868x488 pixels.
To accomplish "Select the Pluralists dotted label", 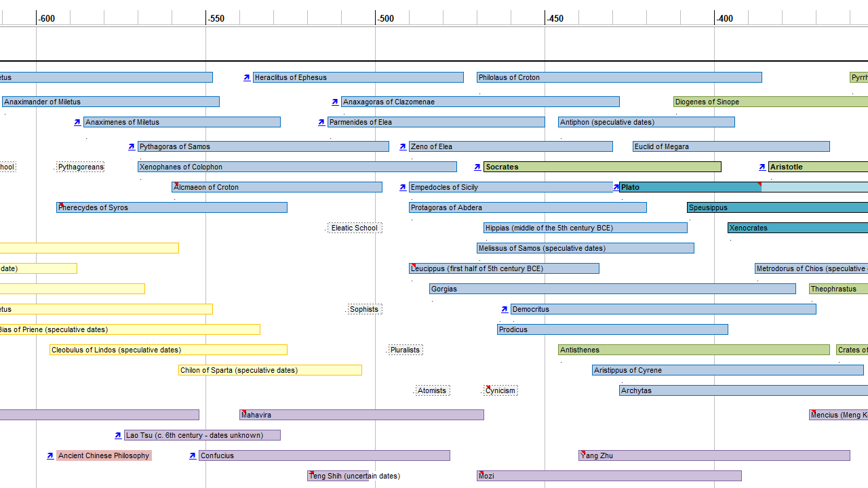I will [x=406, y=350].
